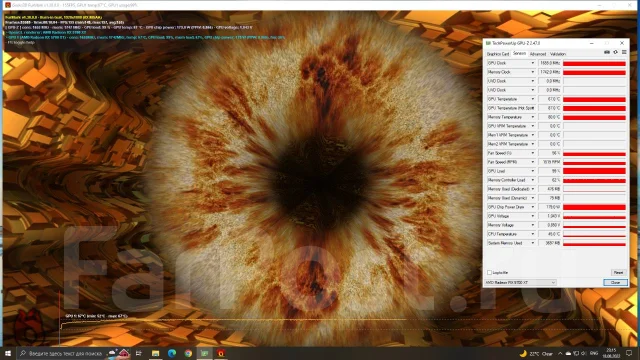Image resolution: width=640 pixels, height=360 pixels.
Task: Click the Close button in GPU-Z
Action: (615, 282)
